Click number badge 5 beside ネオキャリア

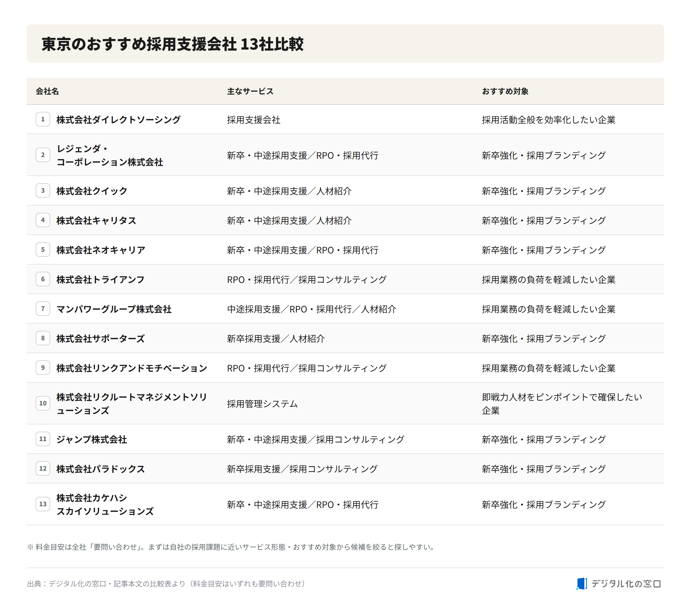[x=43, y=250]
